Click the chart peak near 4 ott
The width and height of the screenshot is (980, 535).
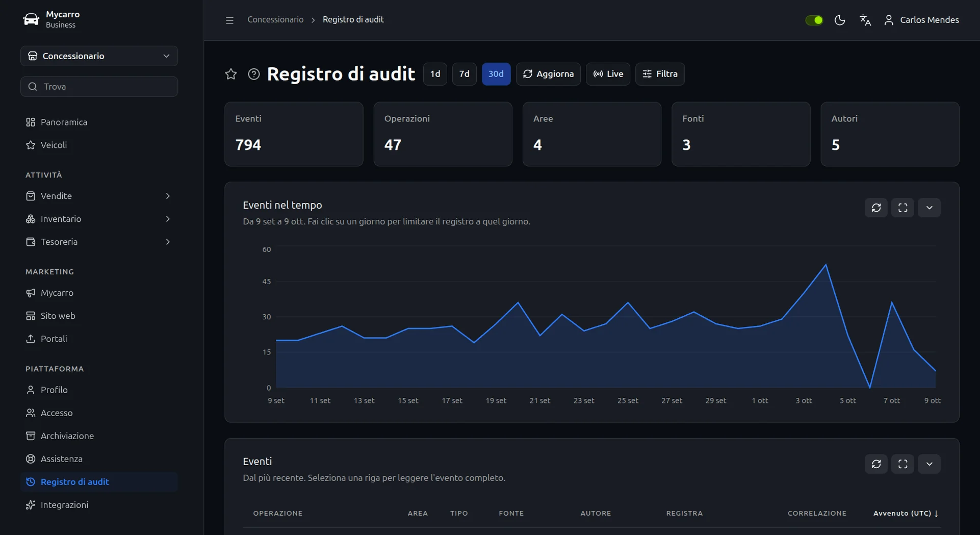click(x=826, y=265)
